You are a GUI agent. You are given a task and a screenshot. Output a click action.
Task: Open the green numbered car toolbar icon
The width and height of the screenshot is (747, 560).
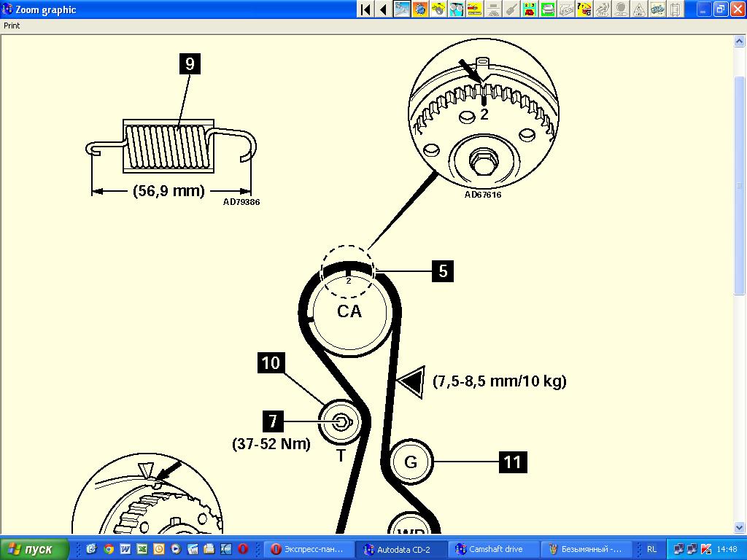click(x=530, y=9)
